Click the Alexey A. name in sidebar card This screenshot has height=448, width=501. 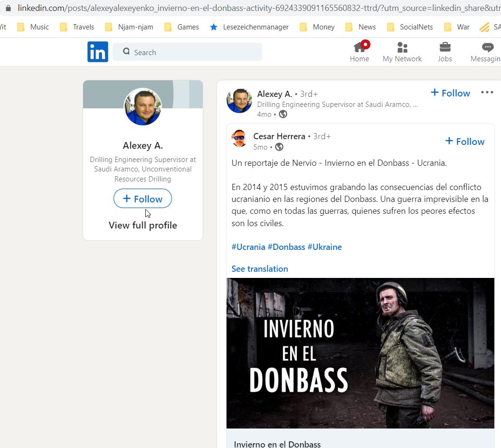tap(143, 146)
